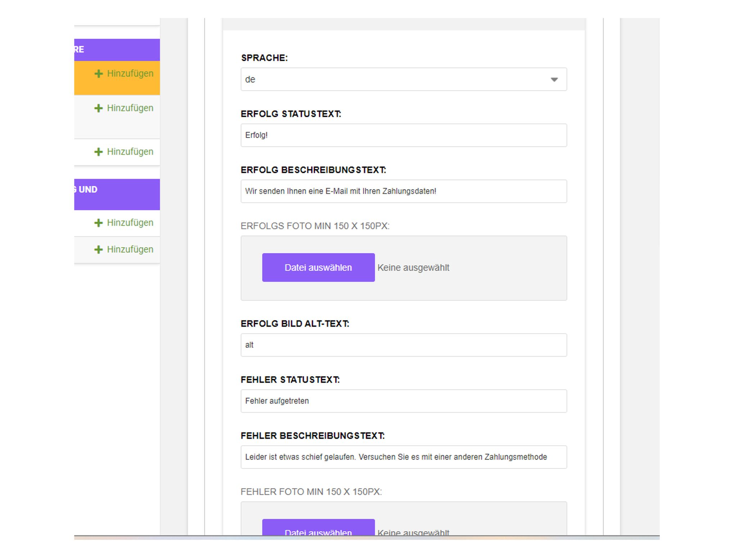This screenshot has width=734, height=560.
Task: Click Hinzufügen link in orange row
Action: pos(130,74)
